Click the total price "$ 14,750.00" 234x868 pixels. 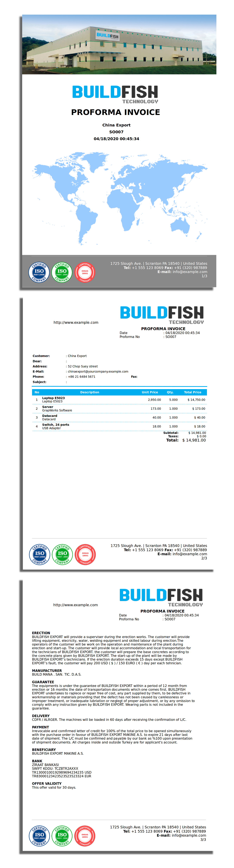point(196,400)
